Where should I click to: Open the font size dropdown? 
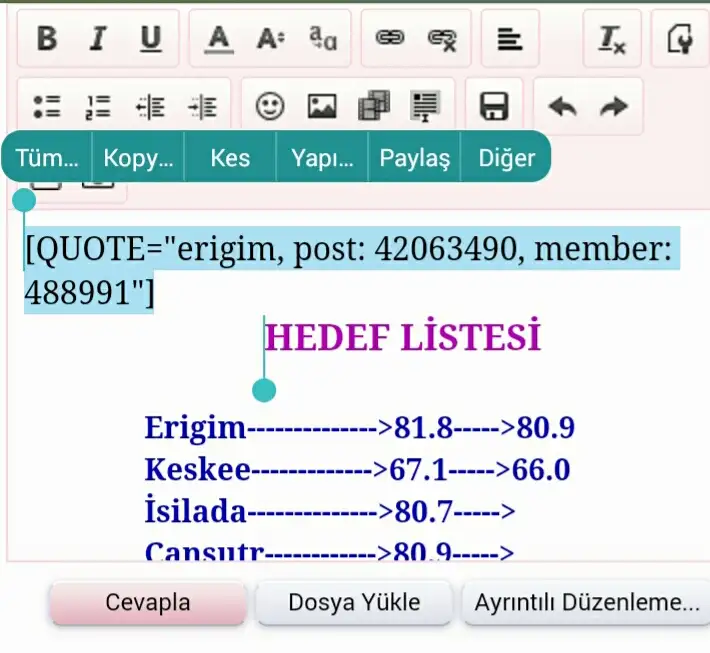(x=270, y=38)
